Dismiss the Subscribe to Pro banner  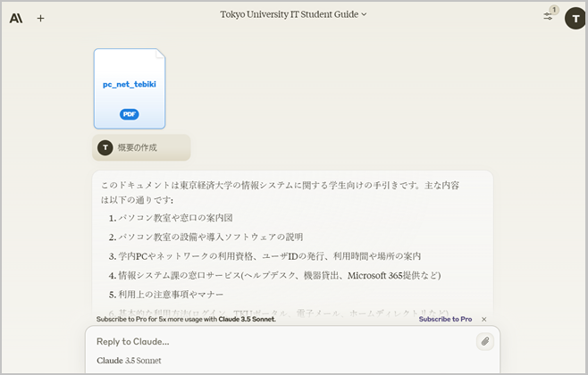[x=484, y=319]
